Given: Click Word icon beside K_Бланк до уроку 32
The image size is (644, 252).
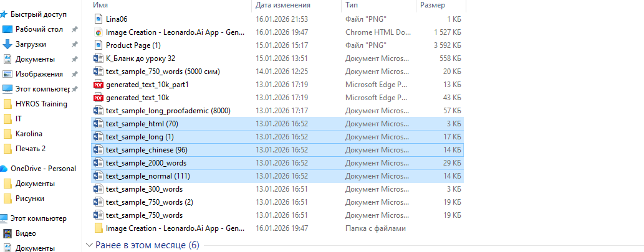Looking at the screenshot, I should (98, 58).
